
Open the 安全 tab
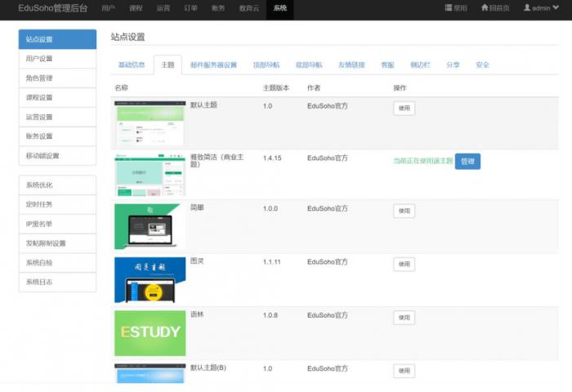point(482,65)
